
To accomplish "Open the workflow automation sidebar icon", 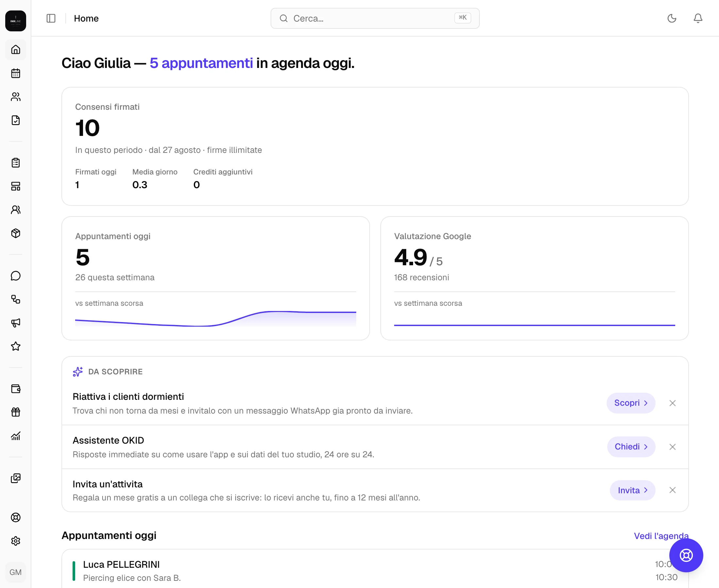I will 16,299.
